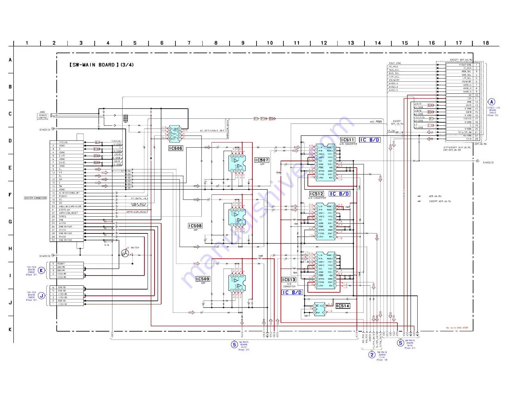Click the EVER5.6V row in system connector
532x400 pixels.
(x=67, y=210)
